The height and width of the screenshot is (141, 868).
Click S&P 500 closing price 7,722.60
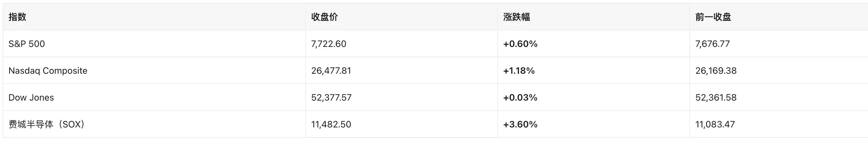pyautogui.click(x=328, y=44)
